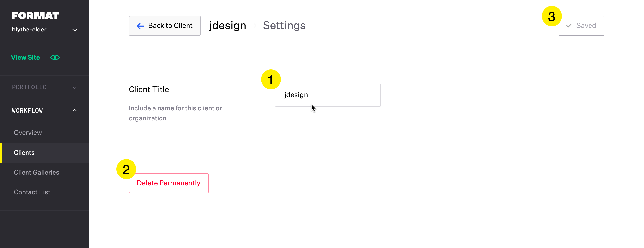The width and height of the screenshot is (644, 248).
Task: Click the eye icon beside View Site
Action: click(55, 57)
